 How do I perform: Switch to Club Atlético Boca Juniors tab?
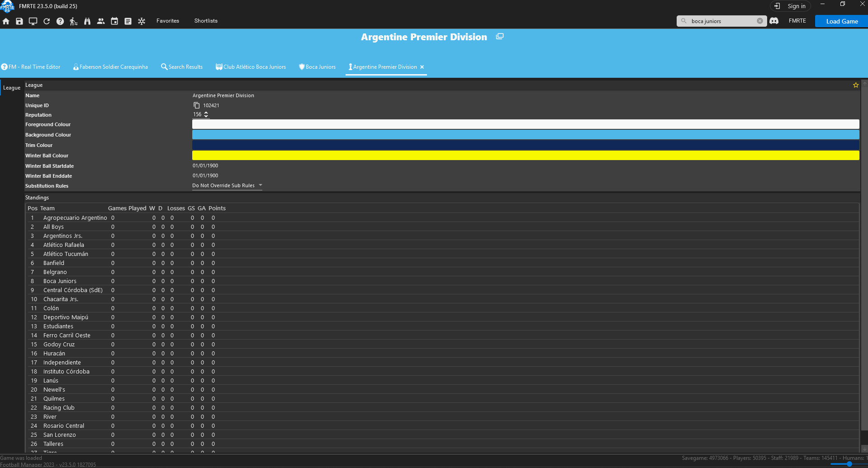click(251, 67)
